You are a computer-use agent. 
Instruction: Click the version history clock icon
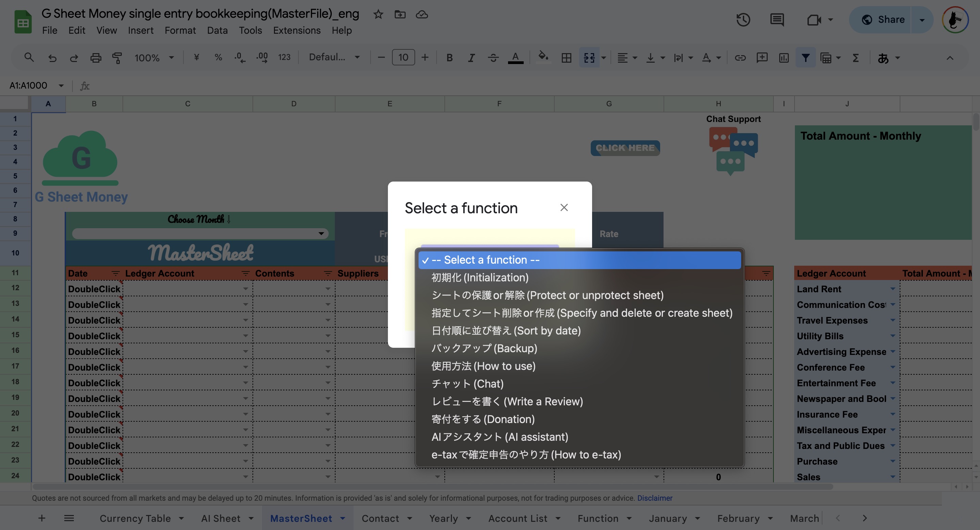pyautogui.click(x=742, y=20)
